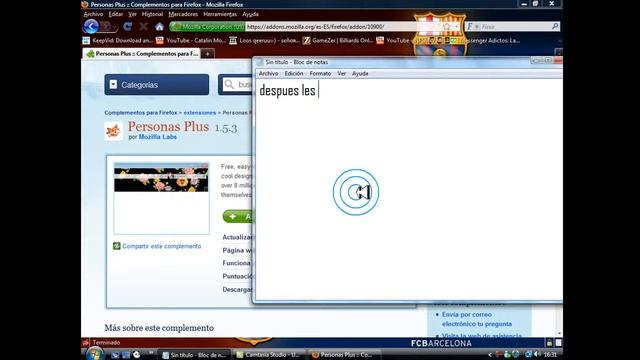Switch to Personas Plus Firefox taskbar button
The width and height of the screenshot is (640, 360).
tap(342, 355)
